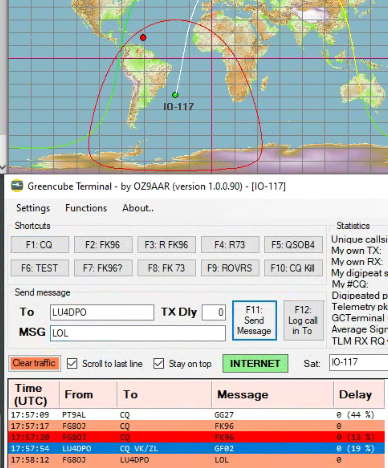This screenshot has height=468, width=388.
Task: Select the 17:58:12 FG8OJ to LU4DPO row
Action: pos(197,460)
